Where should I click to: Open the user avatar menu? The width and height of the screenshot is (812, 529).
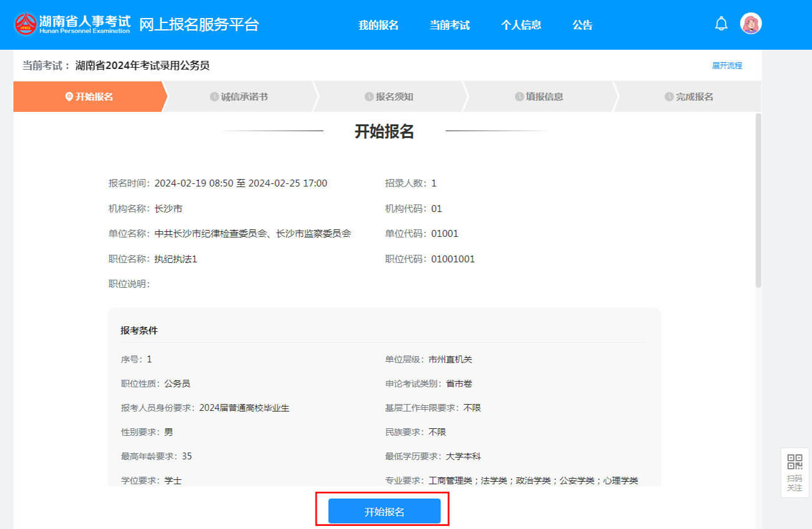pyautogui.click(x=750, y=24)
